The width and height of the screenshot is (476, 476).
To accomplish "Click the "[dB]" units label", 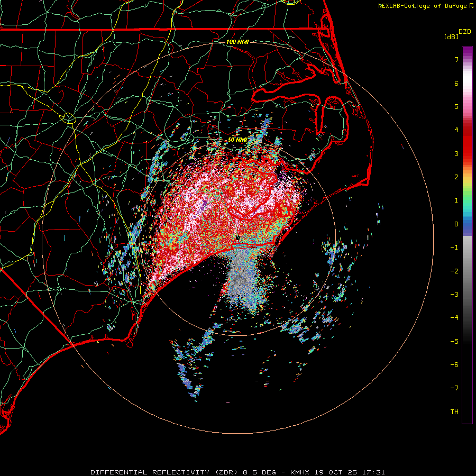I will point(451,36).
